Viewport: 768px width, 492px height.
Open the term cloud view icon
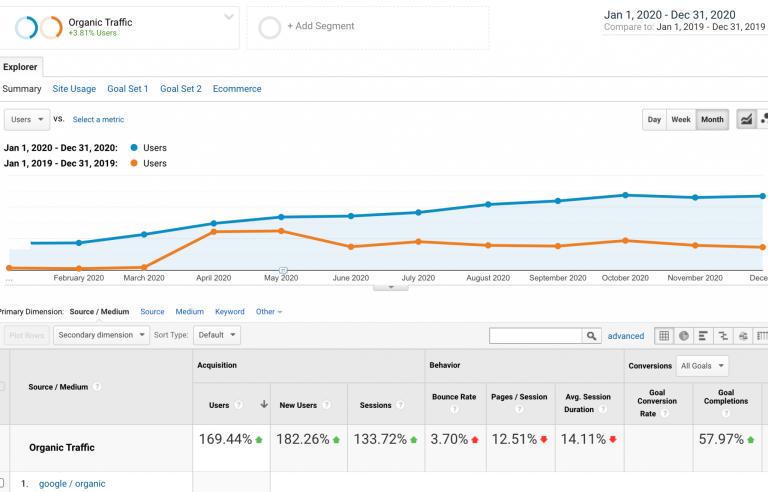click(x=743, y=336)
